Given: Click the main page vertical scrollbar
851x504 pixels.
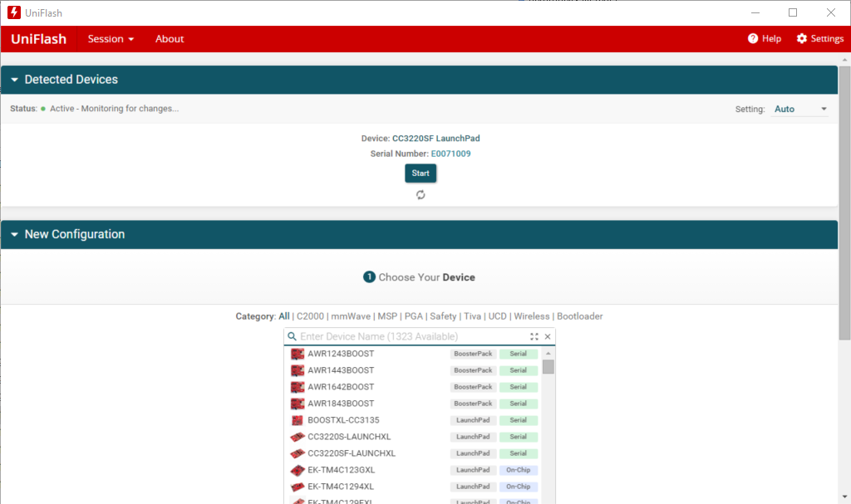Looking at the screenshot, I should (844, 203).
